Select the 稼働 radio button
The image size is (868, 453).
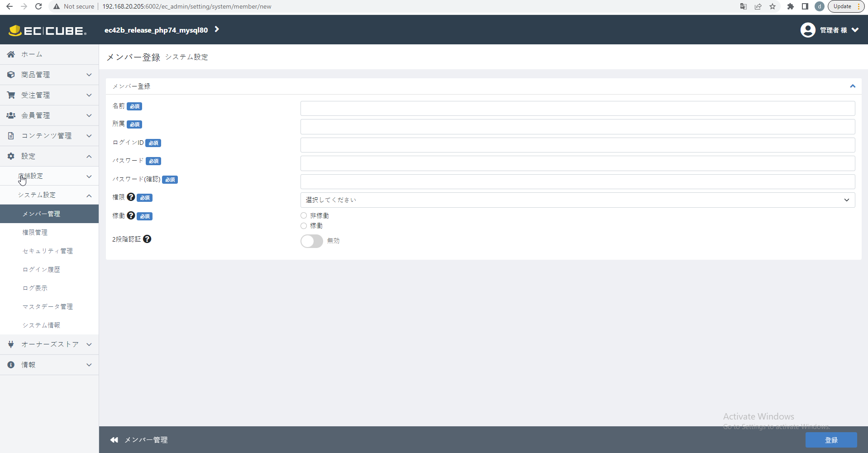303,226
